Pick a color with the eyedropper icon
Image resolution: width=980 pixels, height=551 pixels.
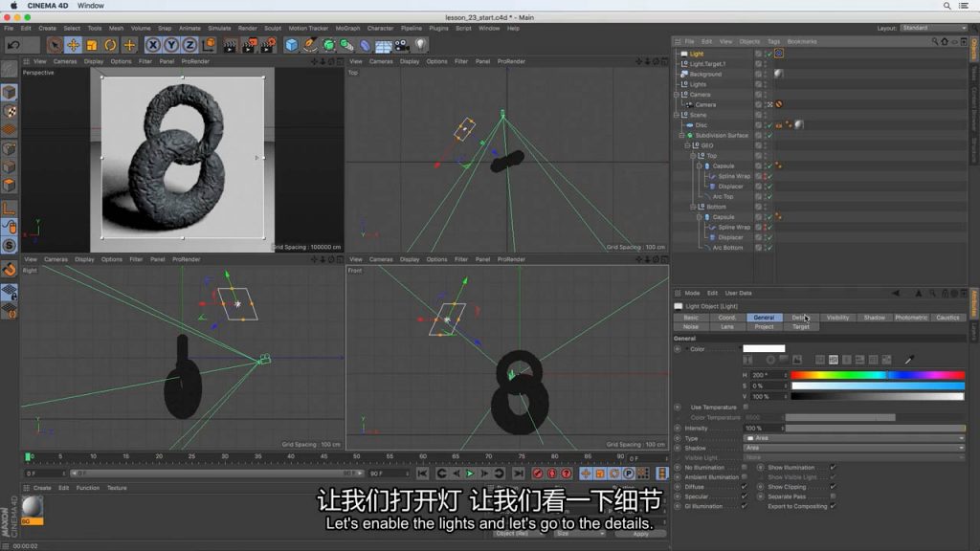click(x=909, y=360)
